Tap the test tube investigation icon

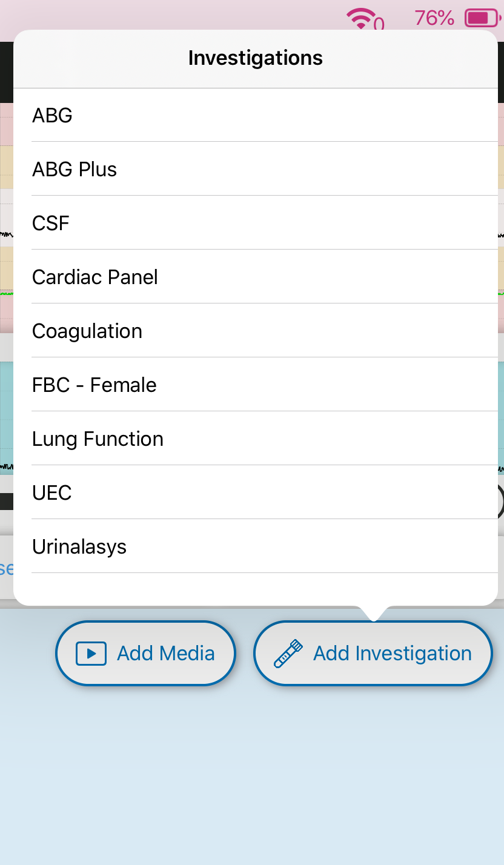pyautogui.click(x=288, y=654)
